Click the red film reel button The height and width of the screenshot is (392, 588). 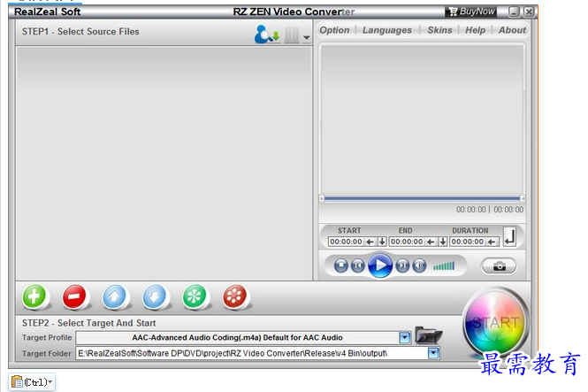tap(234, 296)
